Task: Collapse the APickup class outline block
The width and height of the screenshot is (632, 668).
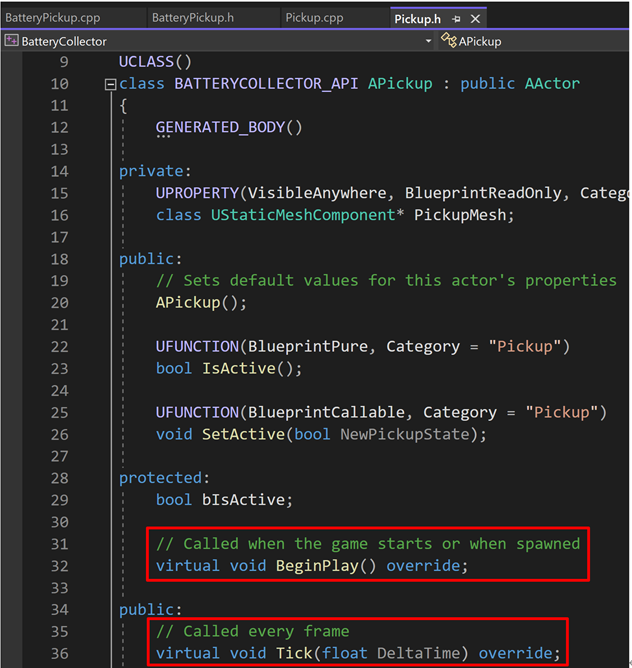Action: (x=110, y=84)
